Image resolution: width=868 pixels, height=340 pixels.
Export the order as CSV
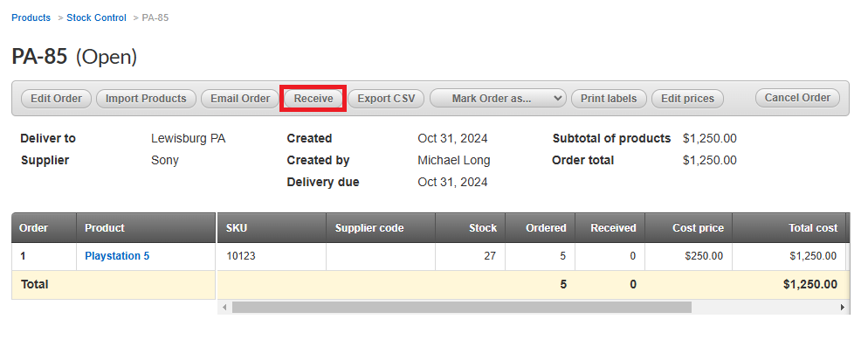(x=386, y=99)
